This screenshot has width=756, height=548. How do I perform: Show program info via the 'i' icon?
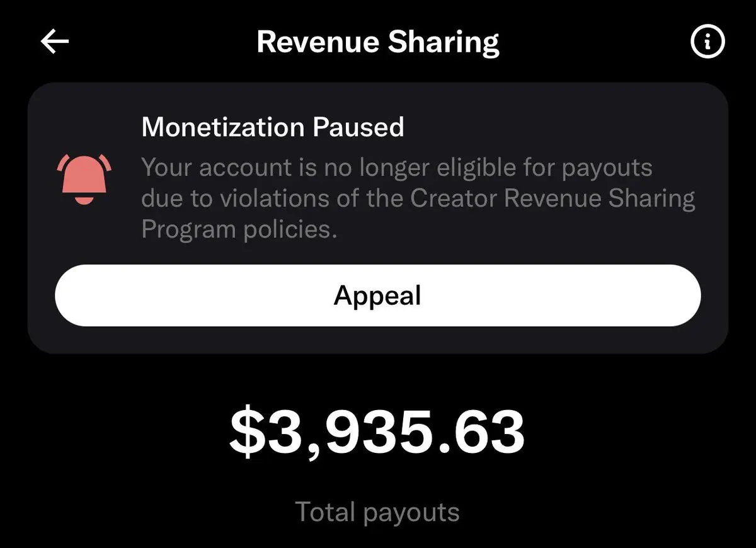[x=708, y=42]
